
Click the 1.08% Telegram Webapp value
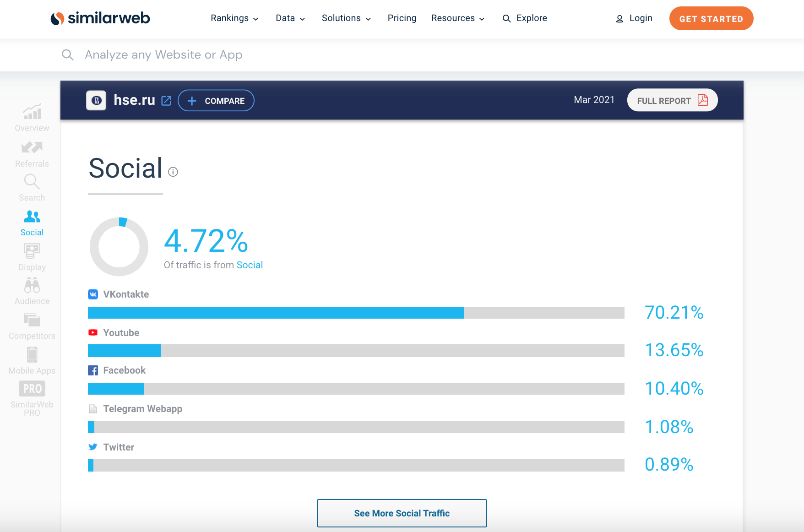coord(669,427)
